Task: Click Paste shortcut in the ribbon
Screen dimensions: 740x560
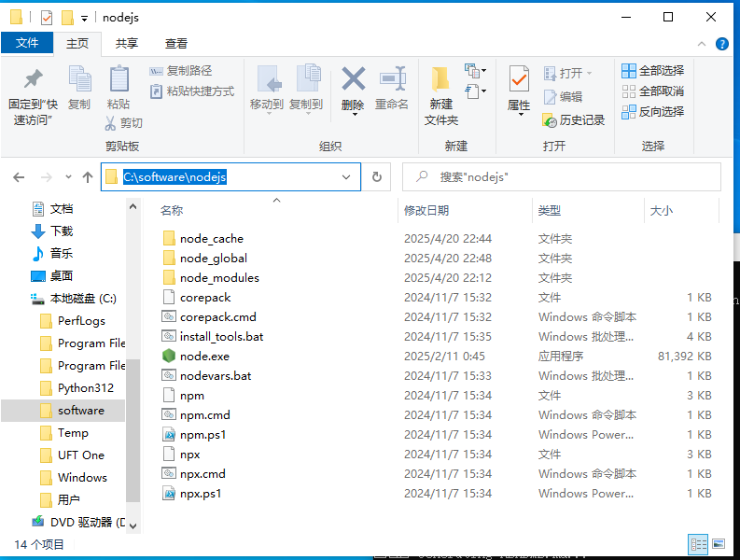Action: [191, 91]
